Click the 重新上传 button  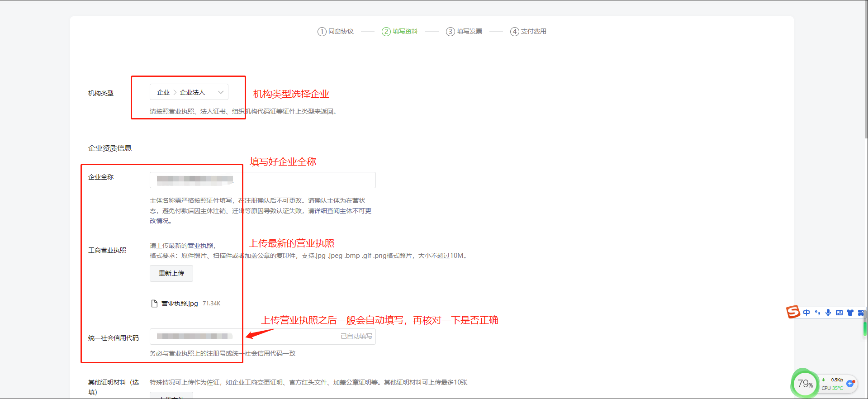point(171,273)
